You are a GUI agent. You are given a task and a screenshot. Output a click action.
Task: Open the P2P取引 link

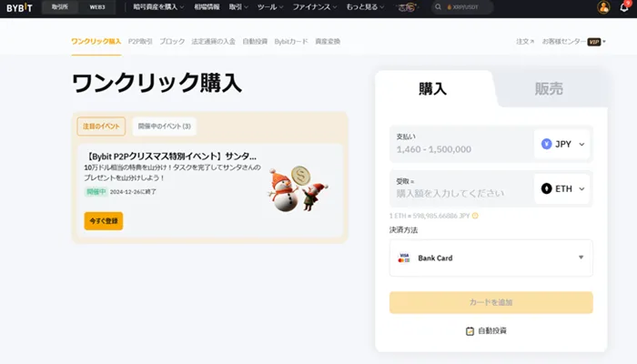[140, 42]
